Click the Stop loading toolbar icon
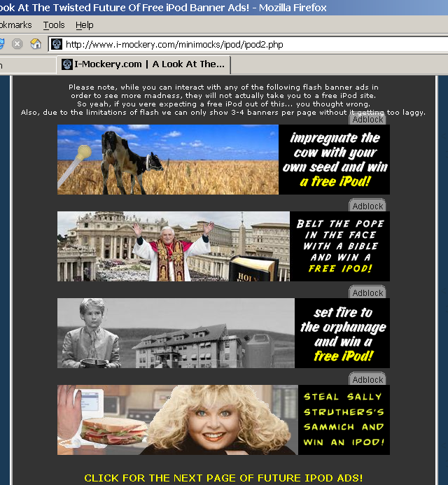This screenshot has height=485, width=448. (17, 44)
